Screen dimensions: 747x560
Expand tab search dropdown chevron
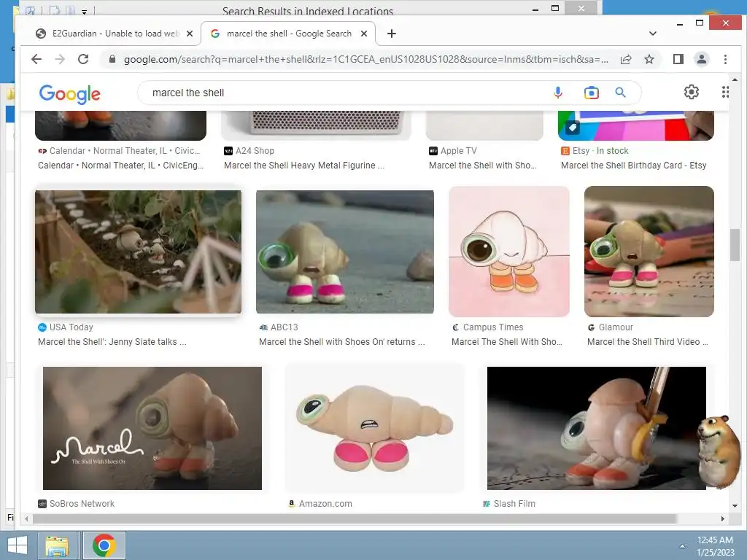[x=653, y=34]
